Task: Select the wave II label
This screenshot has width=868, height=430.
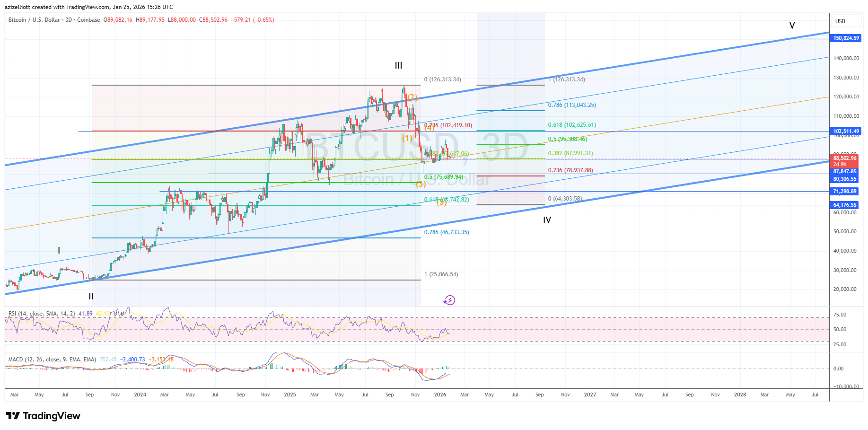Action: tap(91, 297)
